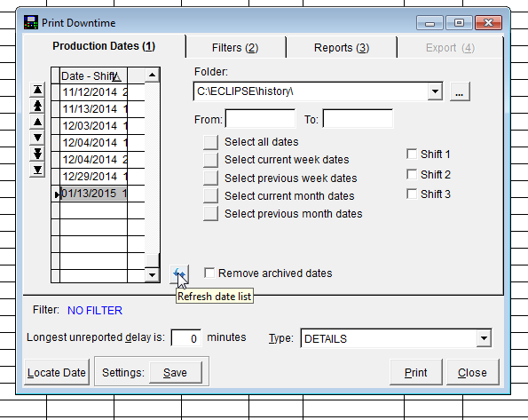Image resolution: width=528 pixels, height=420 pixels.
Task: Click the Refresh date list icon
Action: point(179,274)
